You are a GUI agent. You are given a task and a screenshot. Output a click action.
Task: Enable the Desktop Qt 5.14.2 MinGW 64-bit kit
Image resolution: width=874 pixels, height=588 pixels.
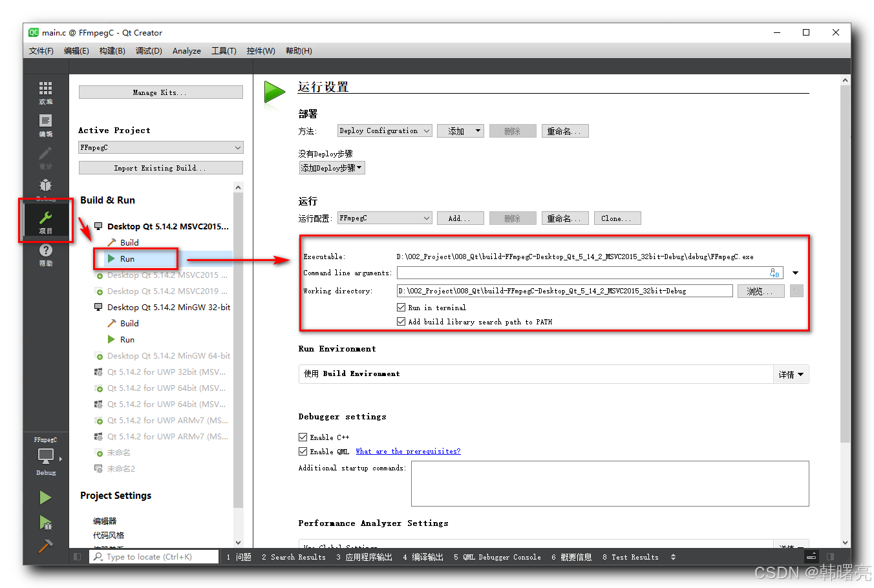(x=162, y=355)
